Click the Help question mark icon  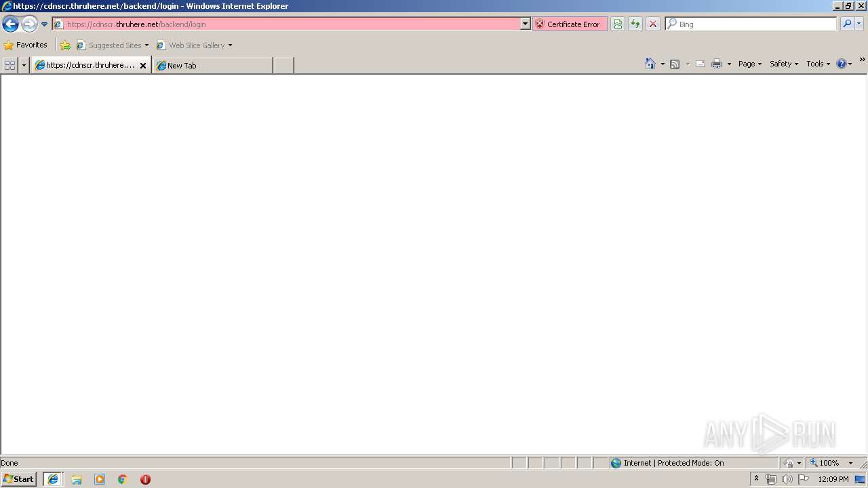[x=842, y=64]
